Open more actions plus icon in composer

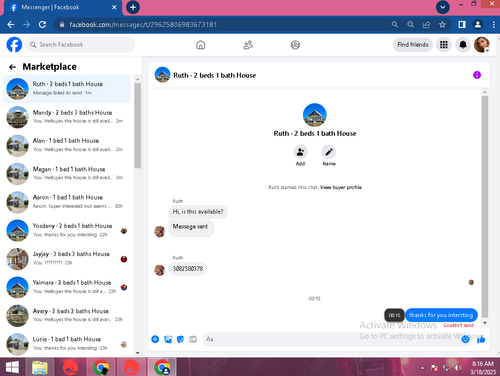(155, 339)
